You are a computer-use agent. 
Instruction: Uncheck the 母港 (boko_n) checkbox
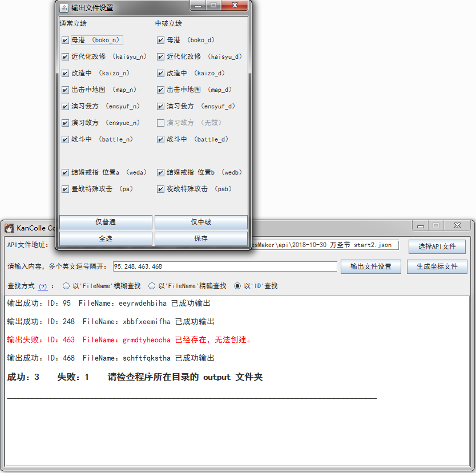pos(65,41)
